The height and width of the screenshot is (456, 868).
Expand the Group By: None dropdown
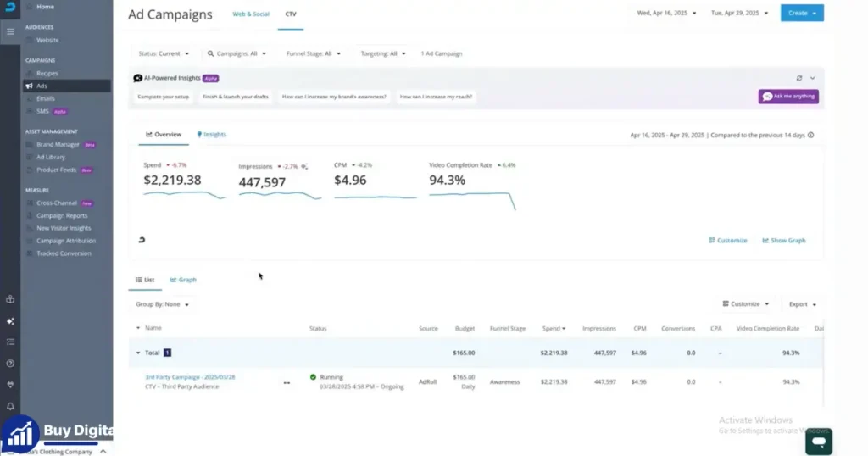[162, 304]
